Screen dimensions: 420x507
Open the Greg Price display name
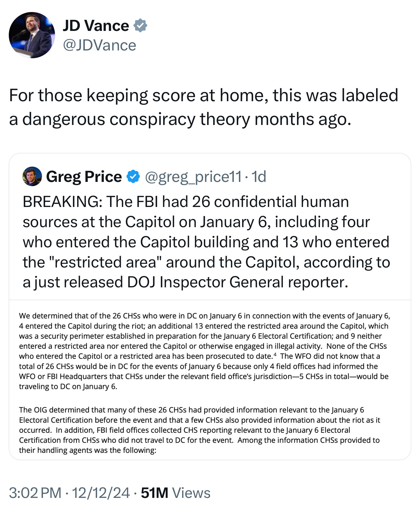84,177
